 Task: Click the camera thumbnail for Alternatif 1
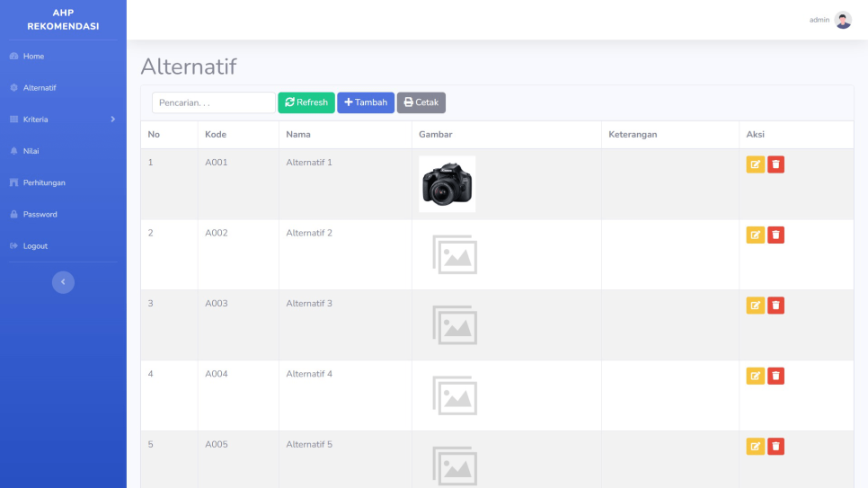pos(447,183)
